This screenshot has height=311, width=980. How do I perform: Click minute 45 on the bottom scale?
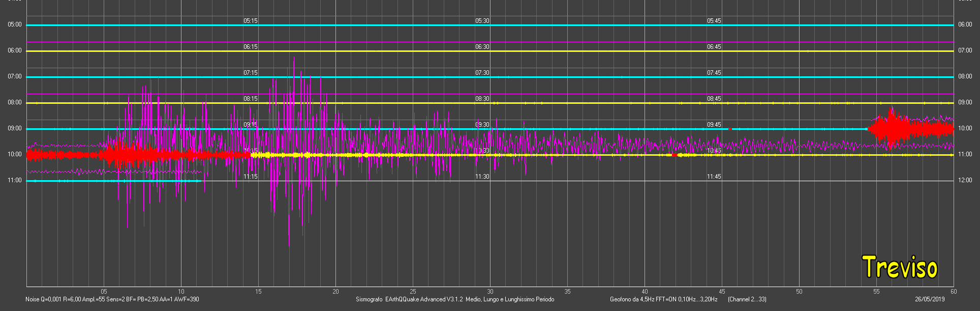pos(722,292)
